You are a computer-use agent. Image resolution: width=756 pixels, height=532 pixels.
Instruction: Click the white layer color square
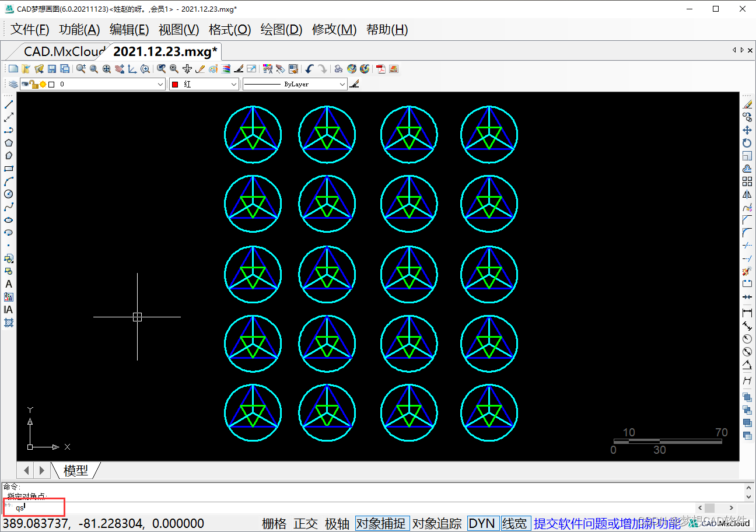click(x=51, y=84)
